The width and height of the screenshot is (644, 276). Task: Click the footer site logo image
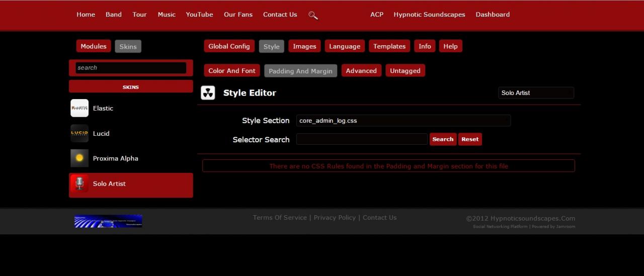click(108, 221)
